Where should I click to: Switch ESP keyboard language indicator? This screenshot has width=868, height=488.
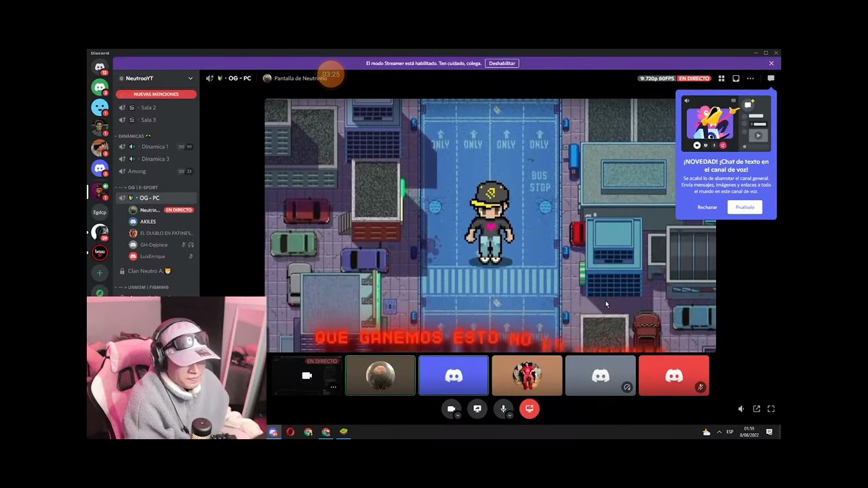pos(730,432)
